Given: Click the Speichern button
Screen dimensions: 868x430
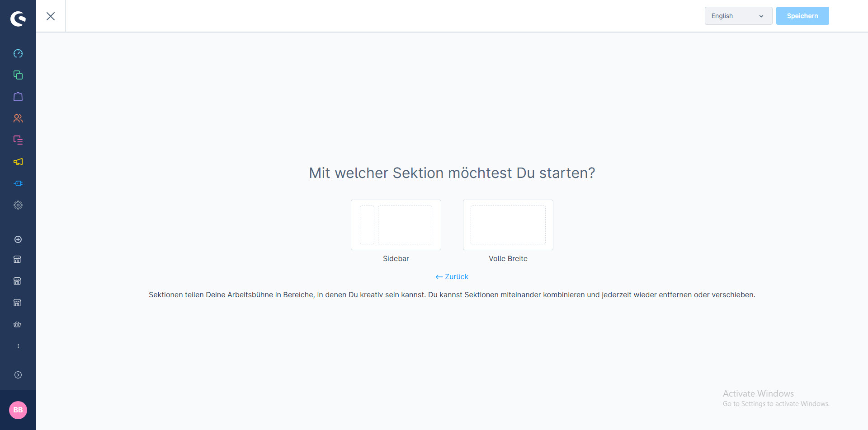Looking at the screenshot, I should click(802, 16).
